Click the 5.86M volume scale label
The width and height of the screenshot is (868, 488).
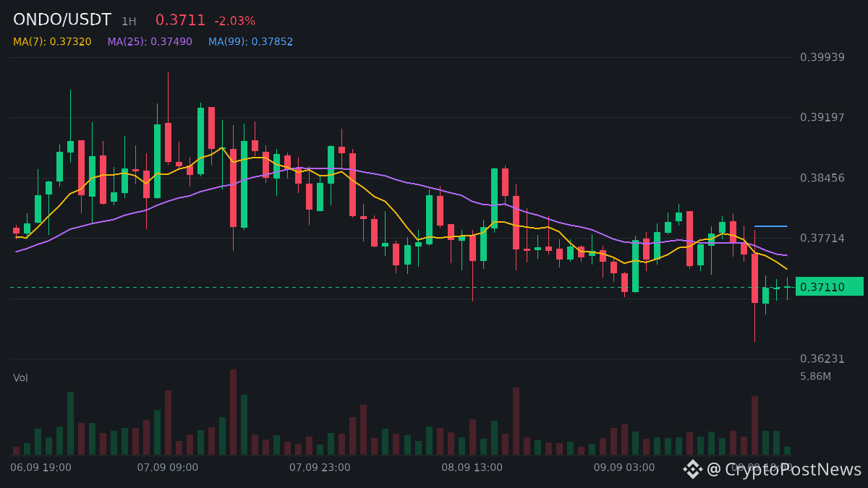pos(815,377)
